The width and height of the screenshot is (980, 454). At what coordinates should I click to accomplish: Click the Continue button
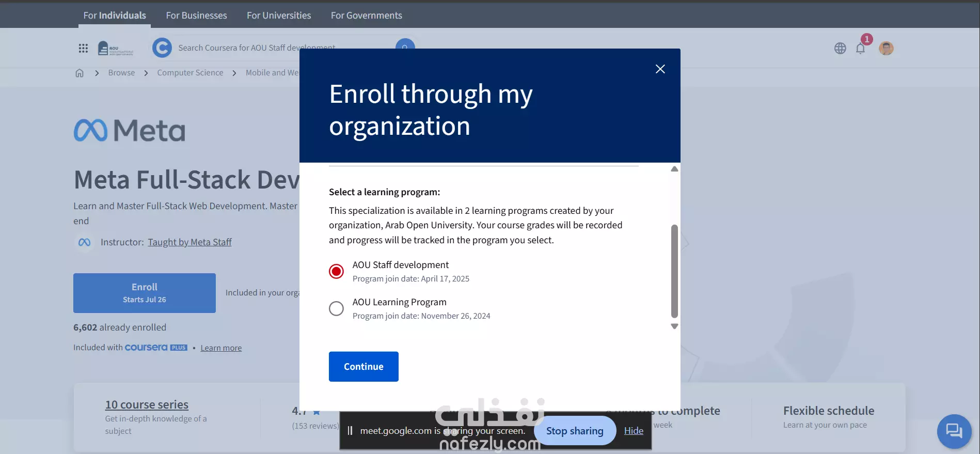click(363, 367)
